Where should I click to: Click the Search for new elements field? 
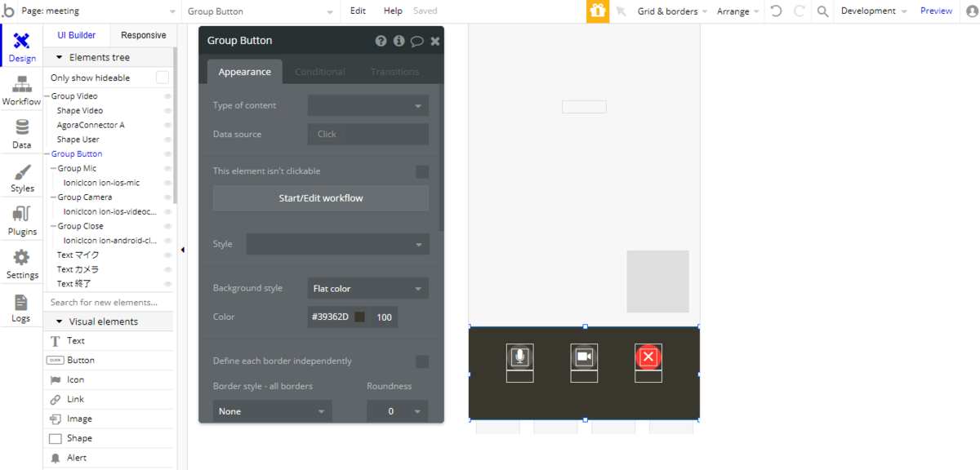click(109, 302)
